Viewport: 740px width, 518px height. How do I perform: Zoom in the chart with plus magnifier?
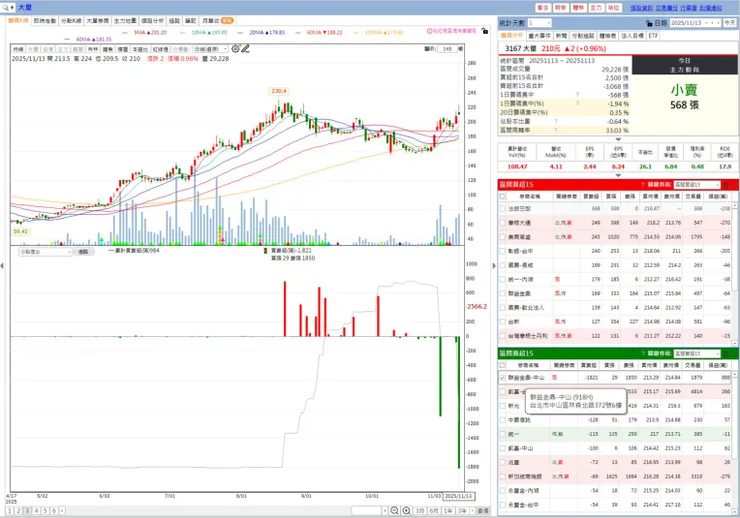(x=406, y=510)
